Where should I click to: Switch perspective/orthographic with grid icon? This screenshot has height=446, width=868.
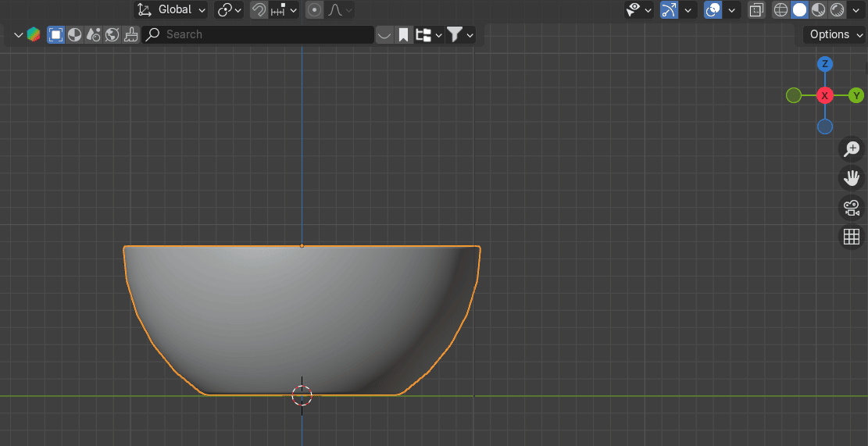click(x=851, y=237)
